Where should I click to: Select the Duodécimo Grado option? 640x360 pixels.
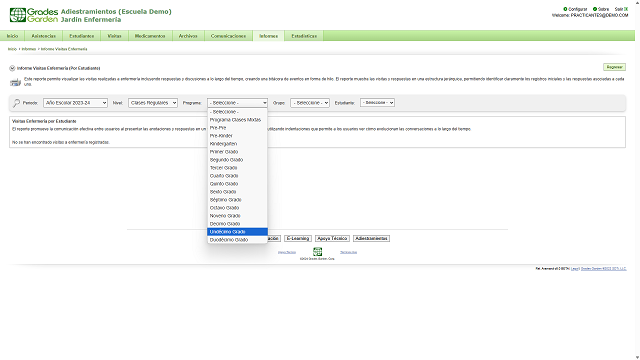pos(237,240)
